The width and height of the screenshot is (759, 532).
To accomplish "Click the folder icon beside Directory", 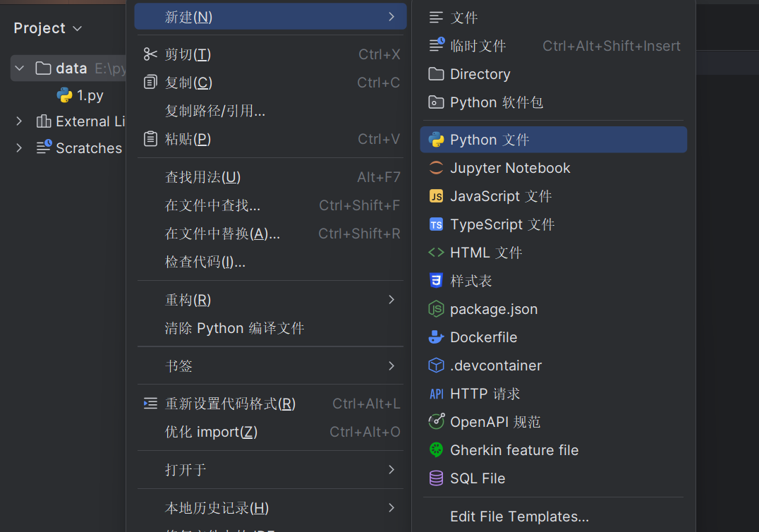I will [436, 74].
